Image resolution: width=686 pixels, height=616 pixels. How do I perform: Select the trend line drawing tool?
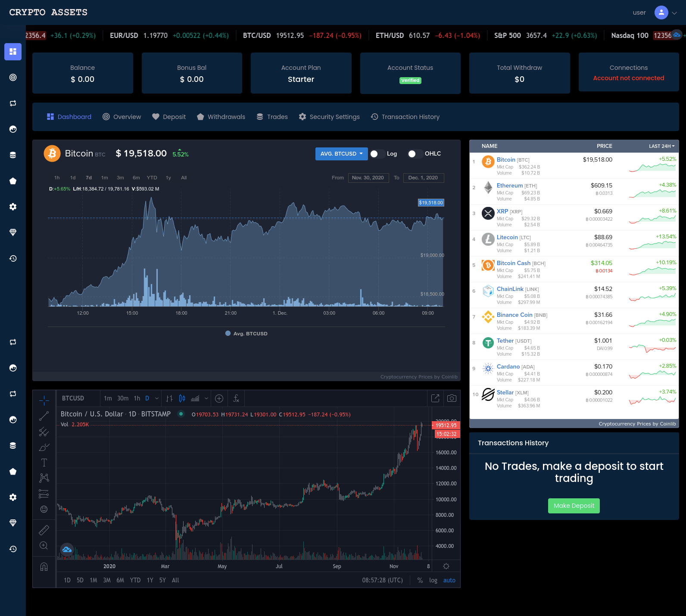point(44,416)
